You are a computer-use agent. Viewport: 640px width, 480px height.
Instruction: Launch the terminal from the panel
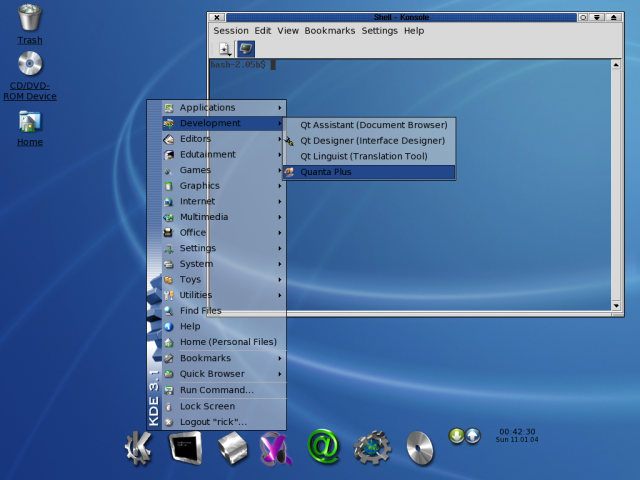pyautogui.click(x=186, y=448)
